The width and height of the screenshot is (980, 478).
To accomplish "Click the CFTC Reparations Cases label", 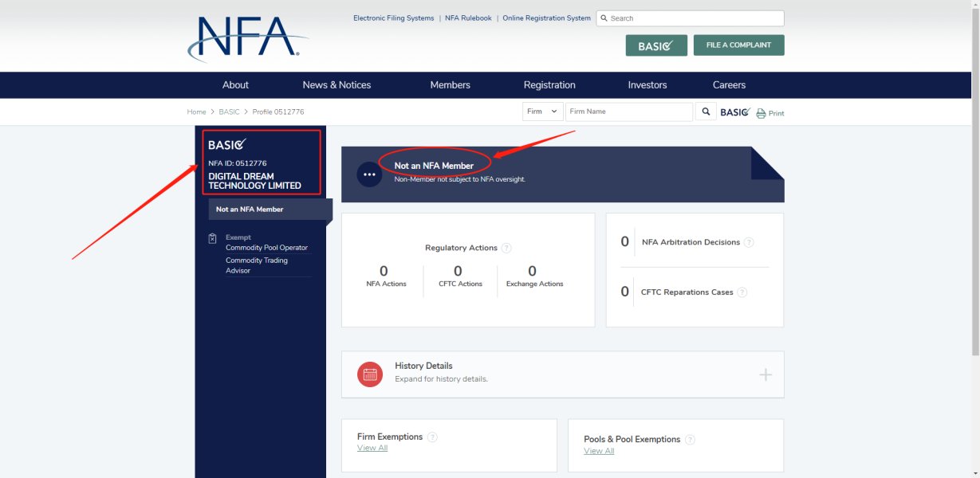I will (x=687, y=292).
